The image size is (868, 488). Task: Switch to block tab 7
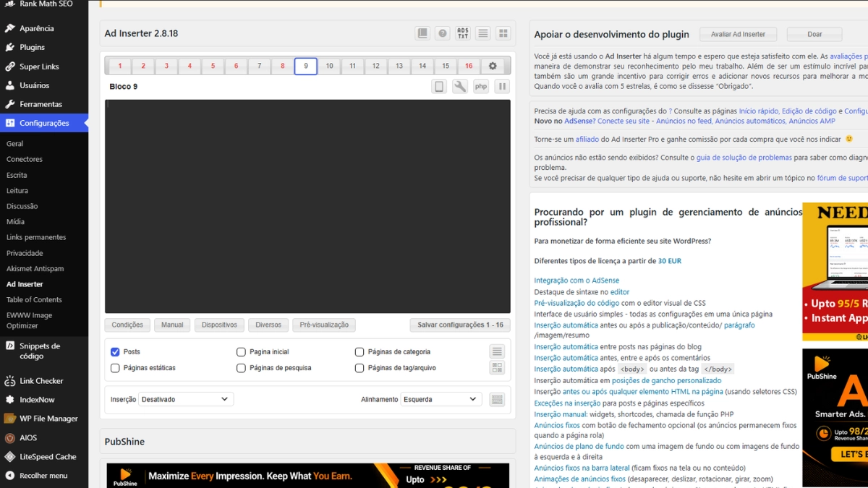pyautogui.click(x=260, y=66)
